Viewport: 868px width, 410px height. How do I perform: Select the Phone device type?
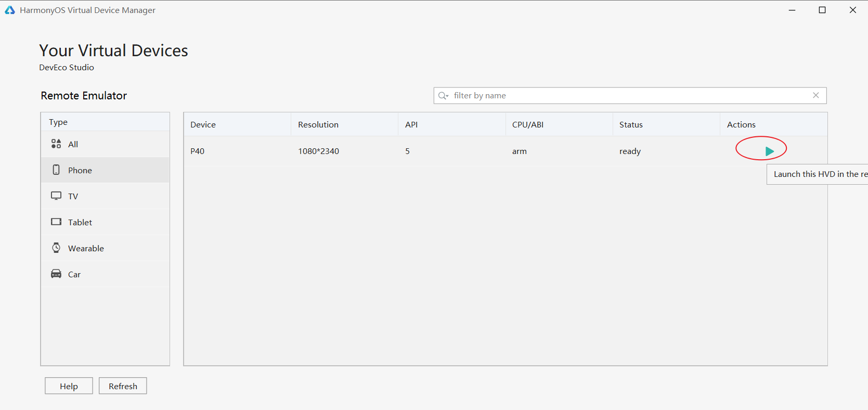coord(105,170)
